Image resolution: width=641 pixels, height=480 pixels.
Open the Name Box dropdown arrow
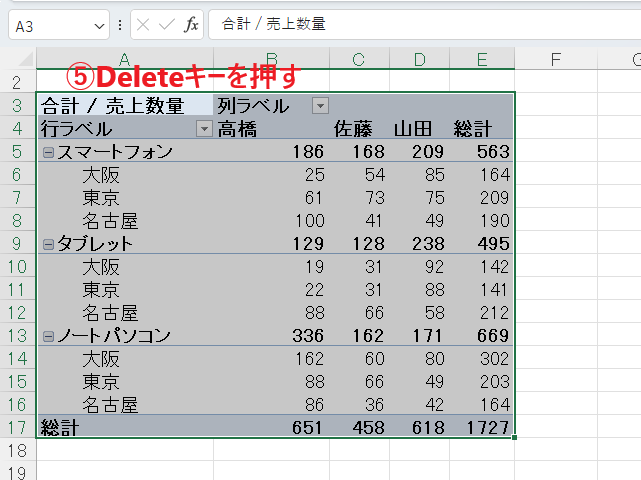99,27
